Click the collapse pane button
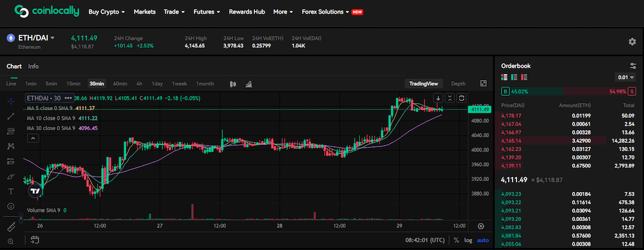Screen dimensions: 644x250 [450, 98]
